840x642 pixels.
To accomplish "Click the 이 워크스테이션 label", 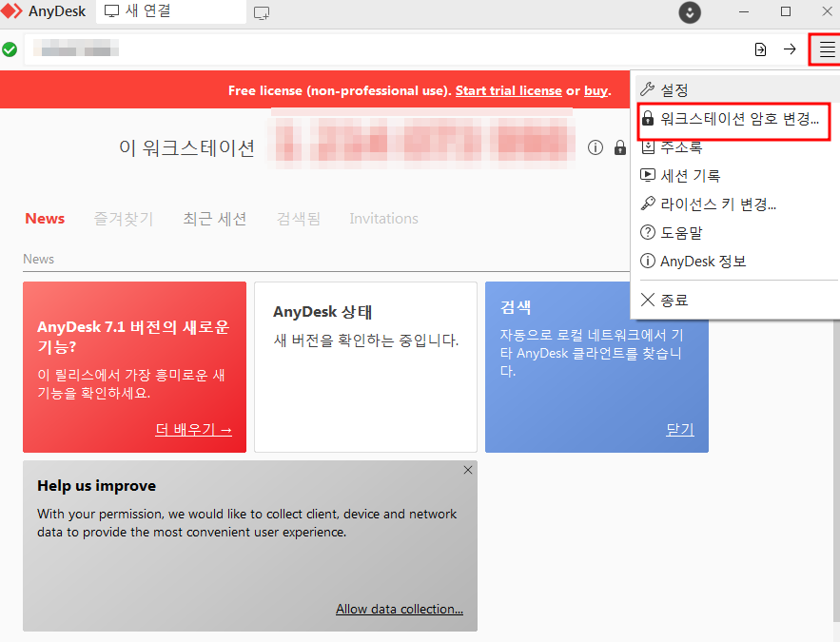I will pos(186,147).
